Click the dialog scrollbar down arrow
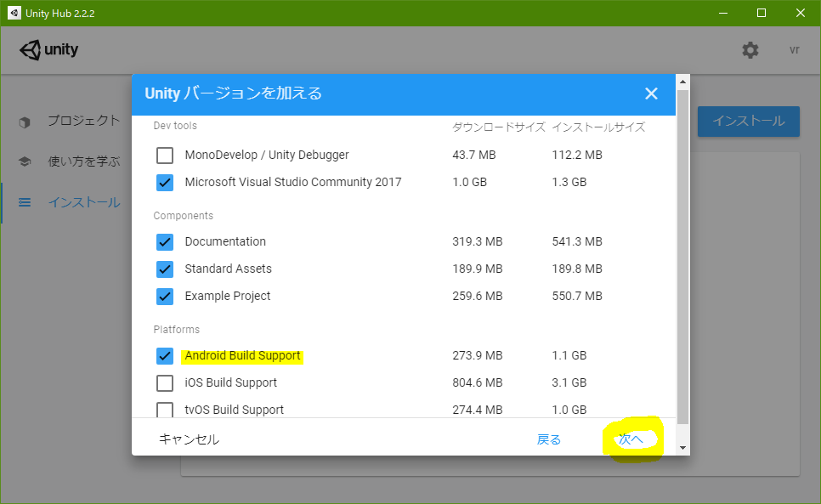The width and height of the screenshot is (821, 504). pos(682,447)
